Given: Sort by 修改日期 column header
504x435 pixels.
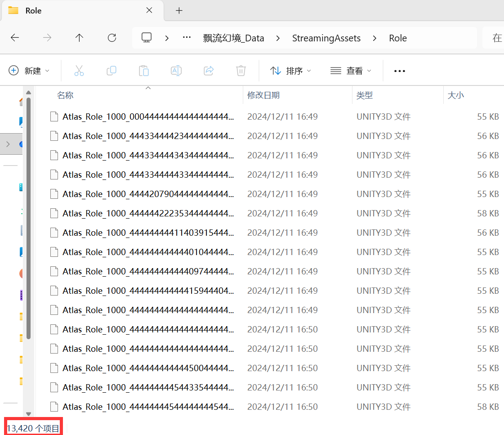Looking at the screenshot, I should 263,95.
